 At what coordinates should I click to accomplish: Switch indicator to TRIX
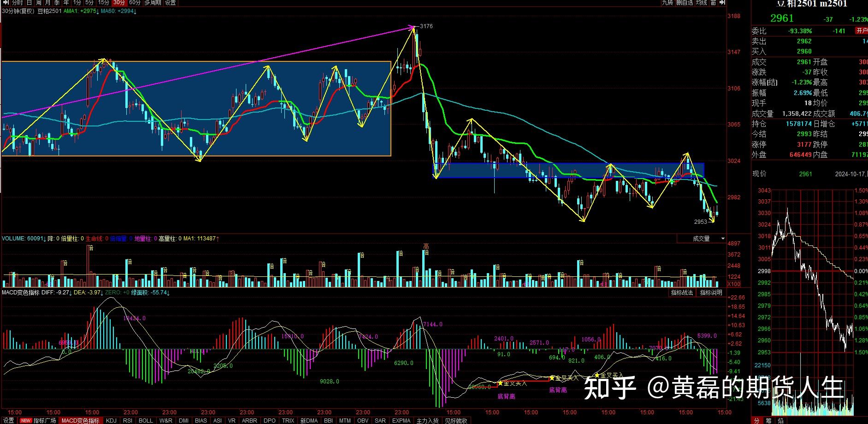pyautogui.click(x=288, y=421)
